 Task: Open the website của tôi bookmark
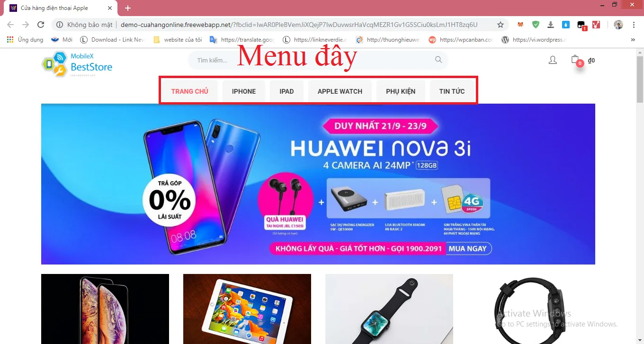click(x=178, y=40)
